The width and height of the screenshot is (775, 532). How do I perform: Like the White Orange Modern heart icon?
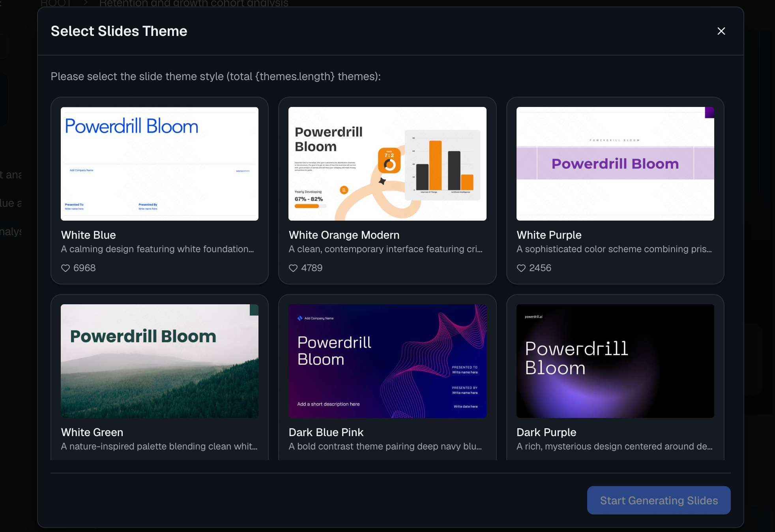pos(293,268)
